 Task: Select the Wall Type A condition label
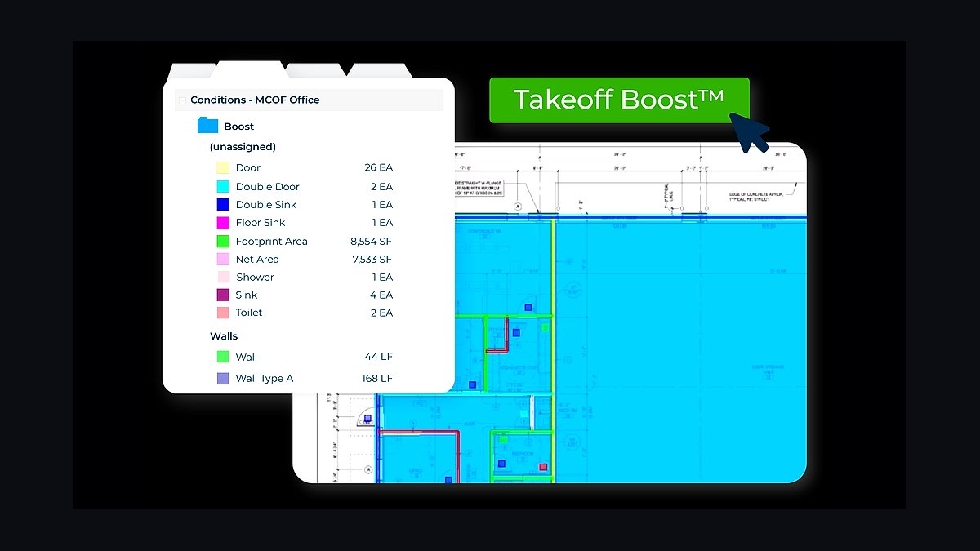pyautogui.click(x=264, y=378)
